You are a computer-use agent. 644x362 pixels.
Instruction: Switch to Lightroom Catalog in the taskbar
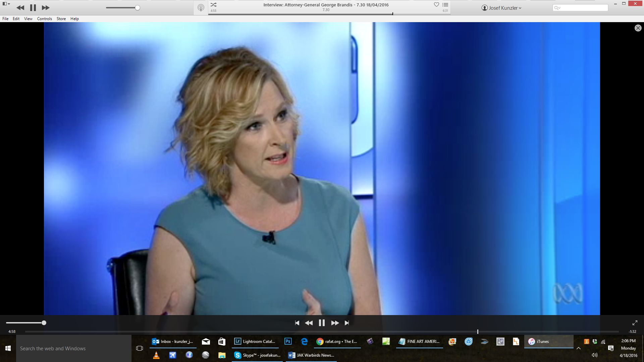[255, 342]
